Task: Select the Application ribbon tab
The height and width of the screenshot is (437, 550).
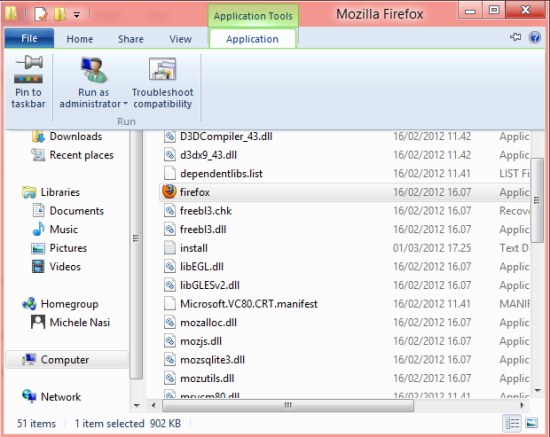Action: pos(252,39)
